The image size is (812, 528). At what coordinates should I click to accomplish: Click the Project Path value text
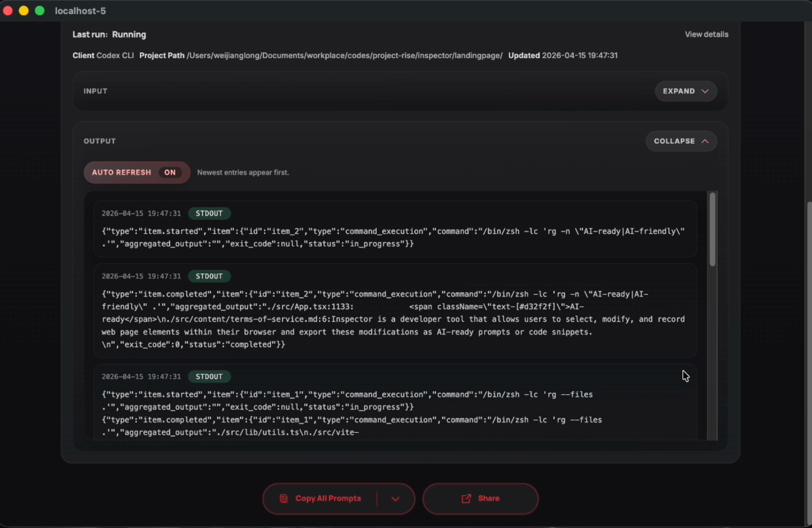[x=345, y=56]
